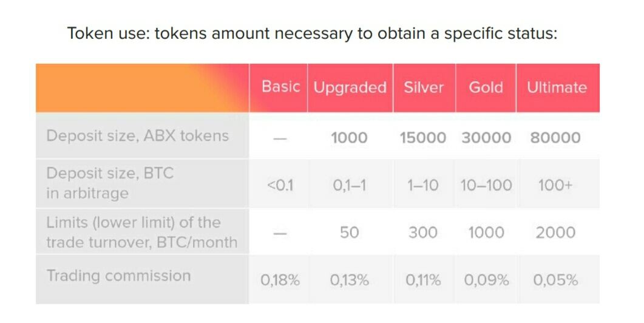Select the Basic column header

(280, 87)
